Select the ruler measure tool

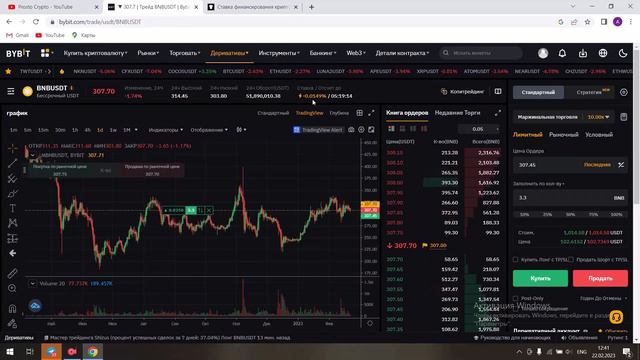(x=13, y=273)
